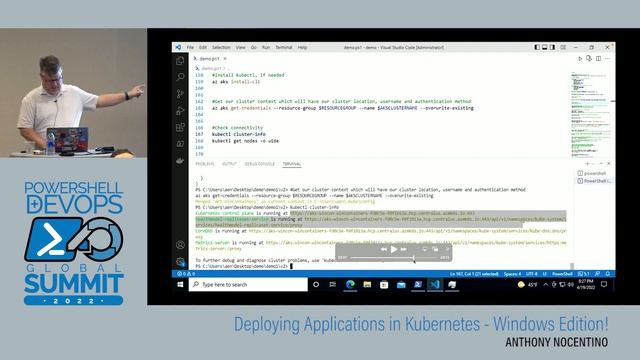640x360 pixels.
Task: Open the Run and Debug view
Action: (x=180, y=110)
